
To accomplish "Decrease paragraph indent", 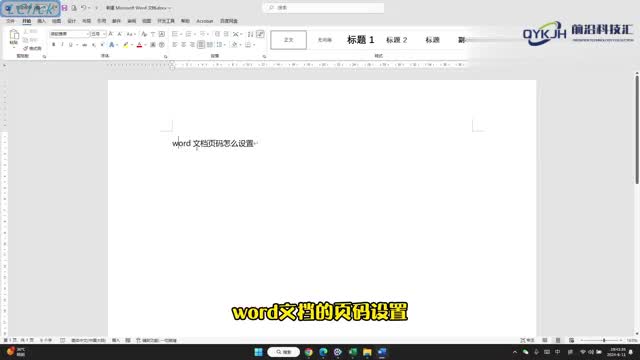I will (x=217, y=34).
